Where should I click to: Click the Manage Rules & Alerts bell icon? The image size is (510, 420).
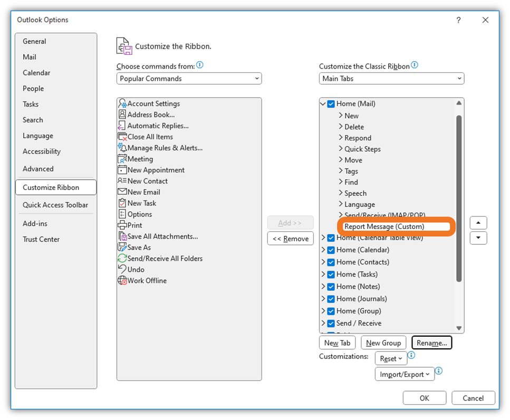coord(122,148)
